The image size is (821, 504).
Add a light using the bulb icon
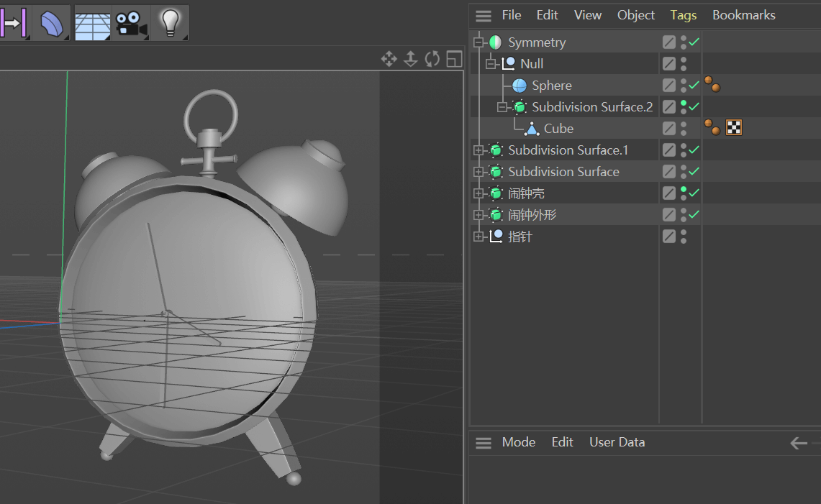170,23
